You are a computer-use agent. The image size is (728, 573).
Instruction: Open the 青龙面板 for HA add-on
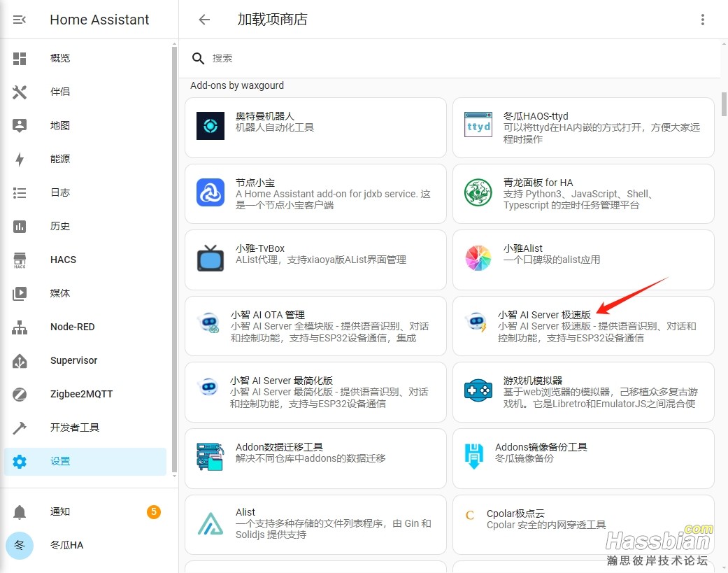[583, 194]
